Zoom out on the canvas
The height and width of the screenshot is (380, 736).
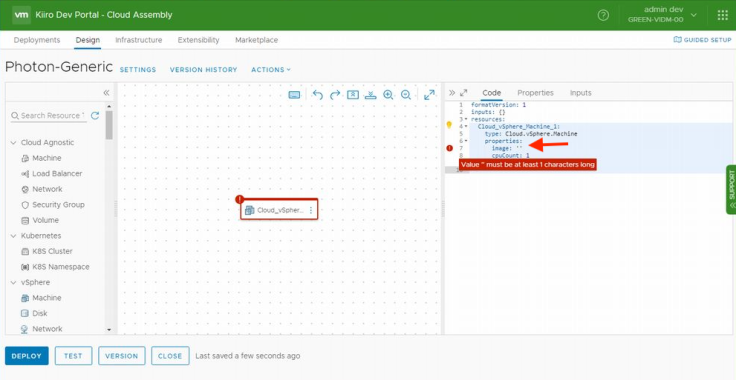[x=406, y=95]
